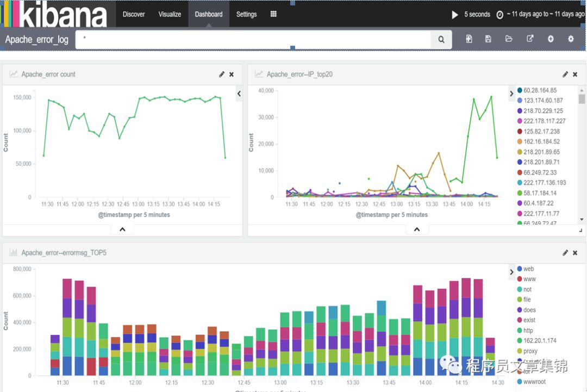Viewport: 587px width, 392px height.
Task: Click IP_top20 panel resize handle
Action: (580, 231)
